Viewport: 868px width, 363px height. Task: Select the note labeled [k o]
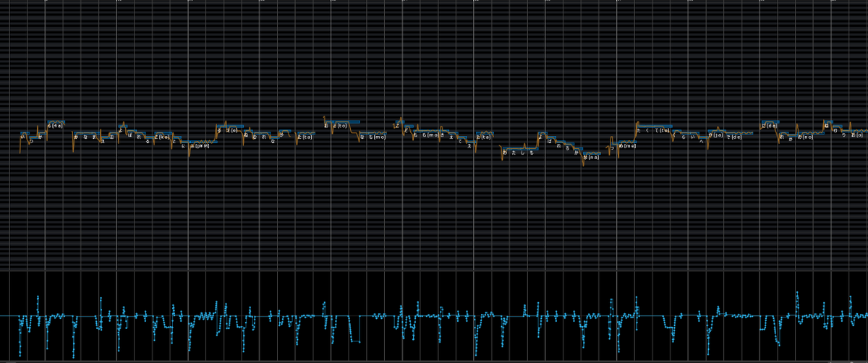pyautogui.click(x=163, y=132)
